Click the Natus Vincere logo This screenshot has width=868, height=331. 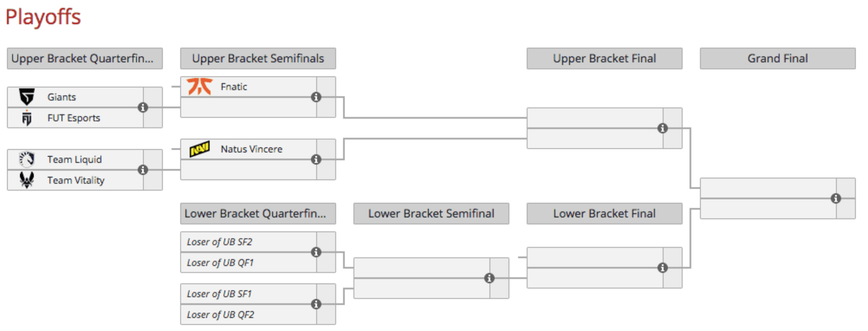click(x=199, y=149)
